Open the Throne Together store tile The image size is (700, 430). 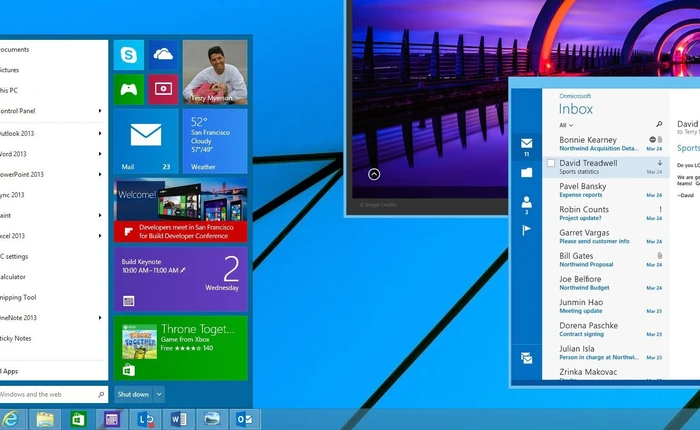tap(180, 348)
